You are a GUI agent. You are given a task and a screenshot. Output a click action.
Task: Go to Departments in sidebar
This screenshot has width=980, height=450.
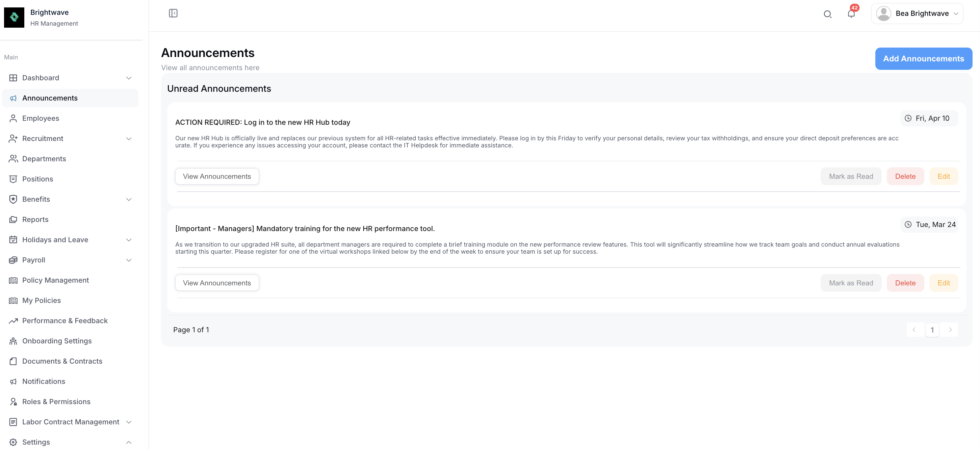point(44,159)
